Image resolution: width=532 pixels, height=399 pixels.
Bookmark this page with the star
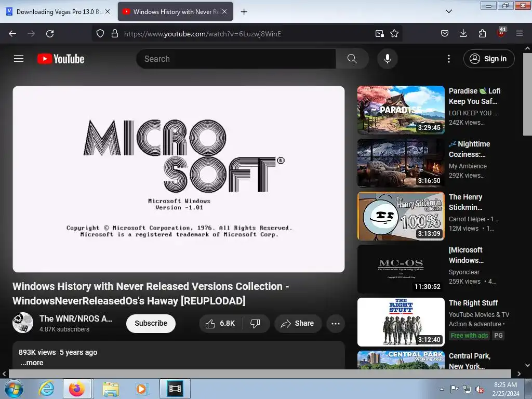pos(394,34)
